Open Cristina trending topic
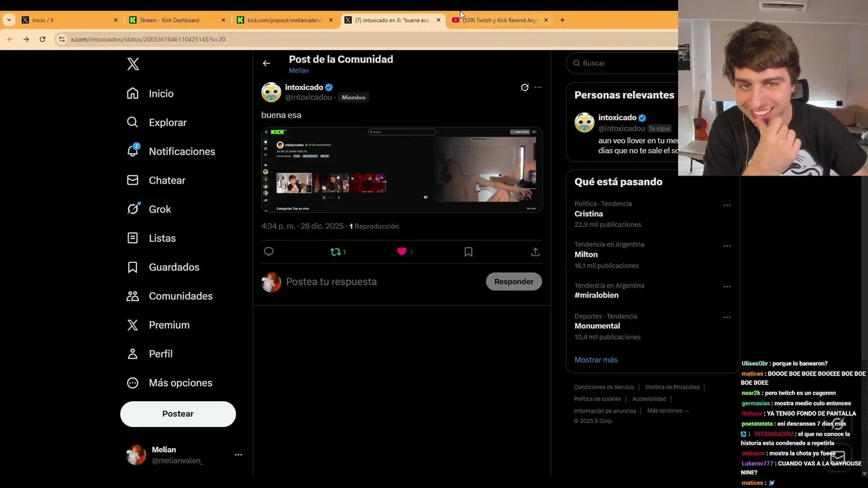Screen dimensions: 868x488 589,213
